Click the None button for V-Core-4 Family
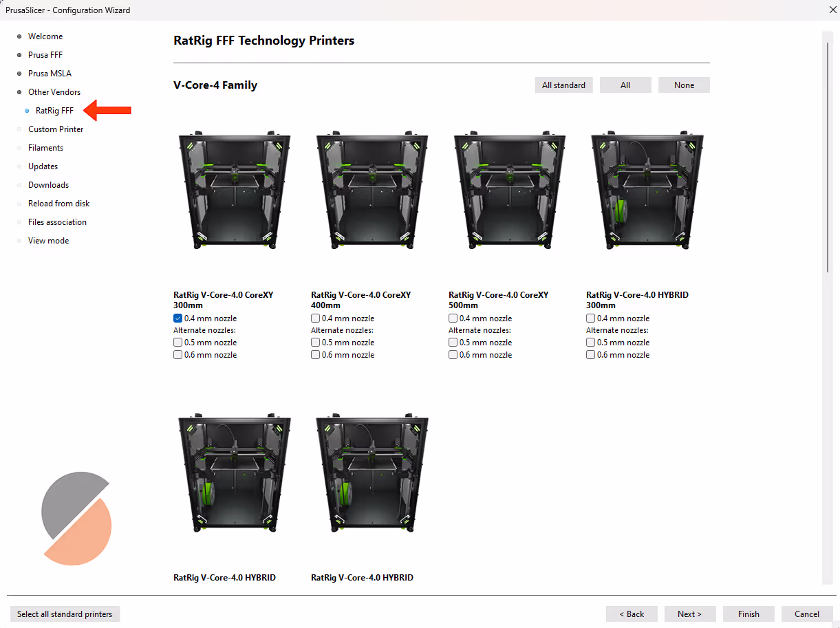840x628 pixels. point(684,85)
